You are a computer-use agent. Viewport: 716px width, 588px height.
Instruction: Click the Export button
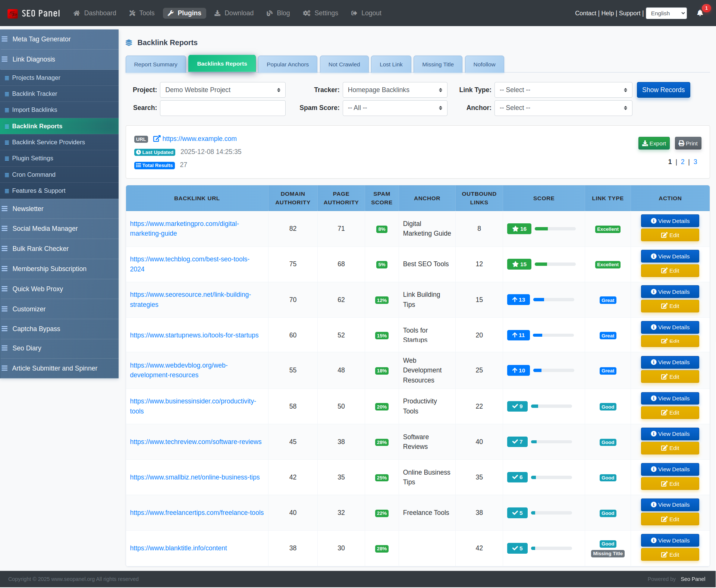[654, 143]
